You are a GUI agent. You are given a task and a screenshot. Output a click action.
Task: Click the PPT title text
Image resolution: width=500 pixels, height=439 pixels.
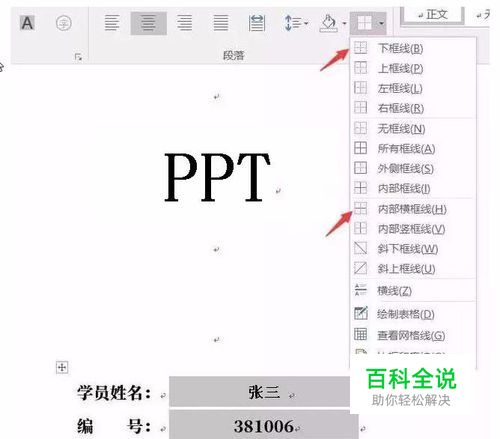point(217,177)
